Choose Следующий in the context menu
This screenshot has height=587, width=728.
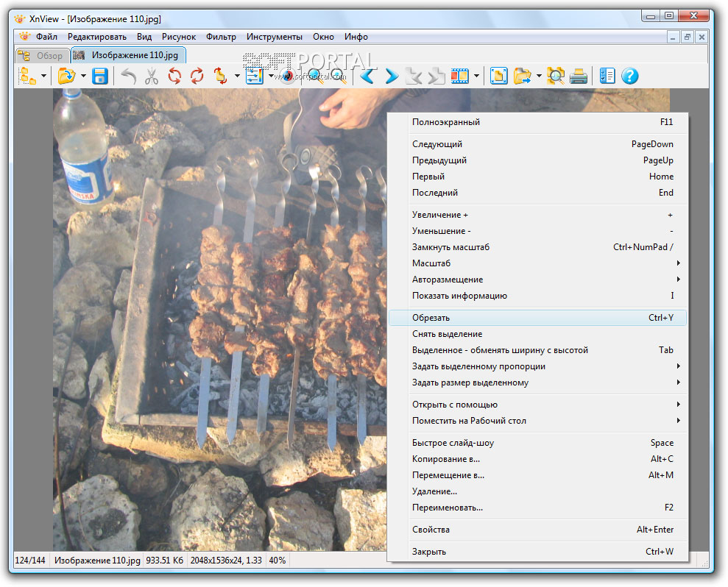point(537,144)
